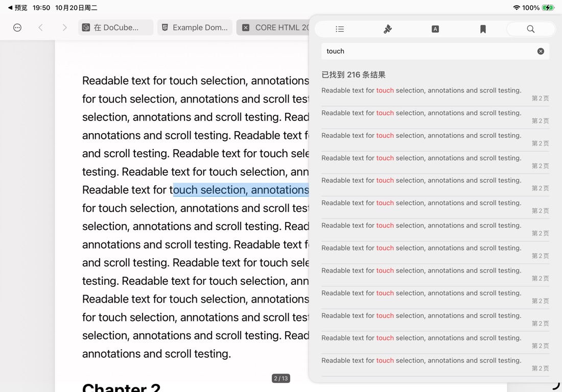
Task: Open the annotations pin panel
Action: click(387, 29)
